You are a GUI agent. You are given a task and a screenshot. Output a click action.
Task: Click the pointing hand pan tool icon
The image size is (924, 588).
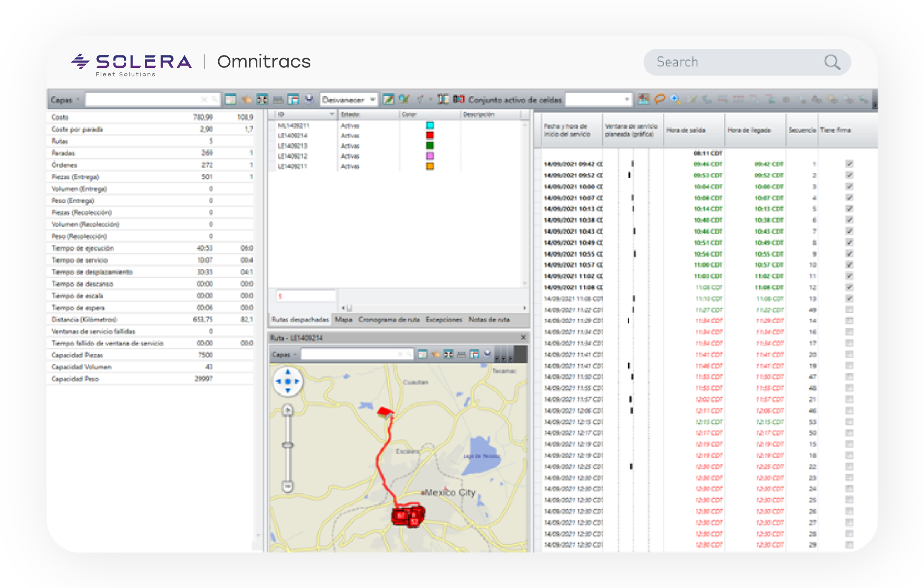pos(247,100)
